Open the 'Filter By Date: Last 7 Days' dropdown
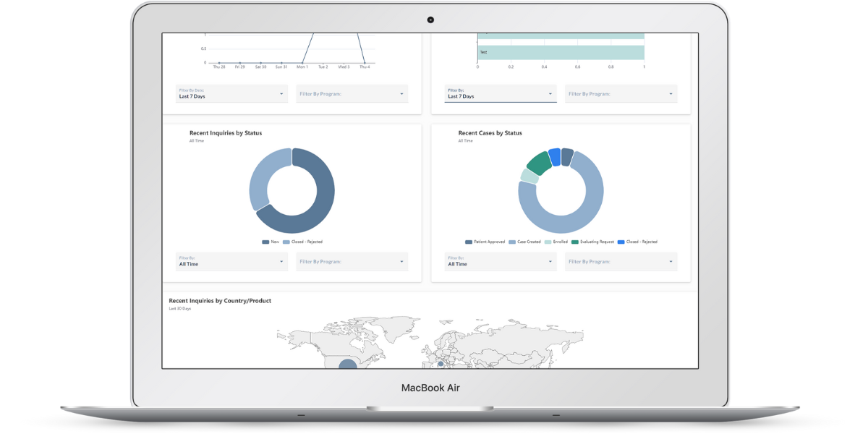Image resolution: width=868 pixels, height=434 pixels. click(231, 93)
